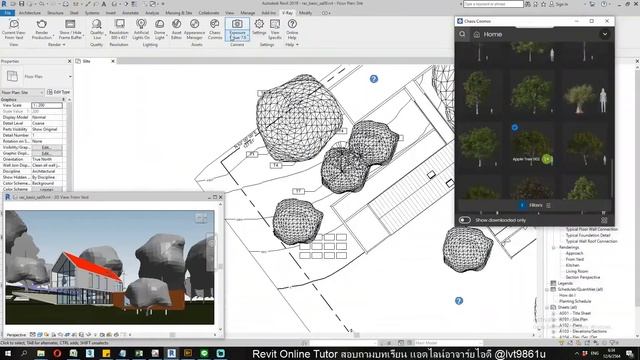Click the View Scale value field

47,105
